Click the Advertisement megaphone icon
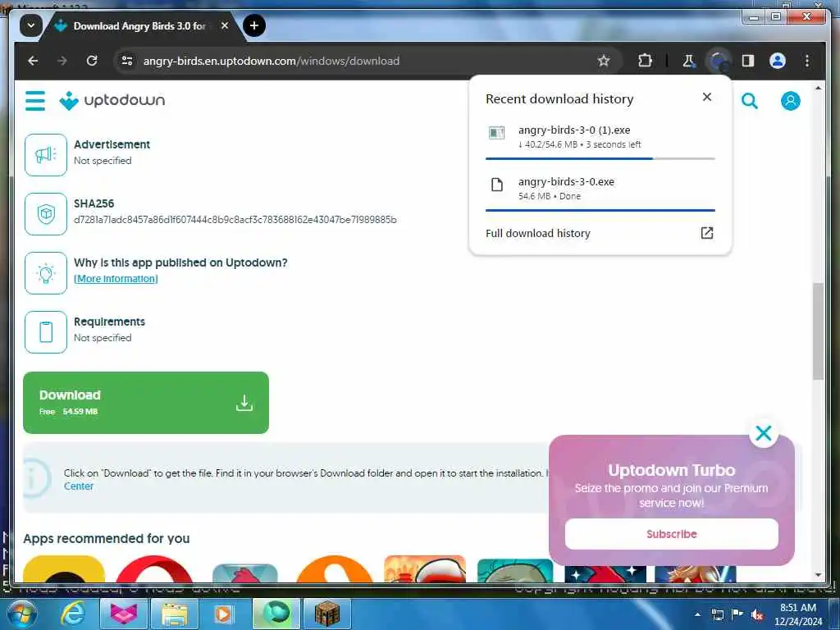Screen dimensions: 840x630 (46, 155)
